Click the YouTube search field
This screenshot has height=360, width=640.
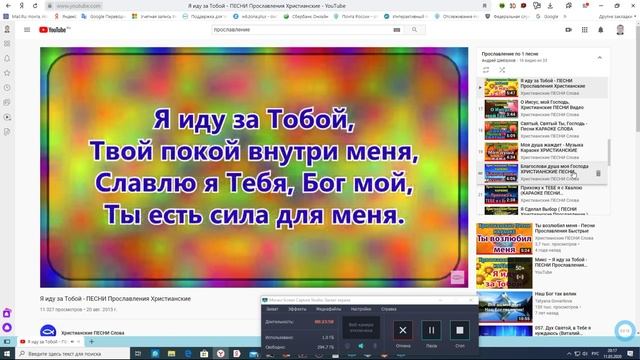pos(302,30)
